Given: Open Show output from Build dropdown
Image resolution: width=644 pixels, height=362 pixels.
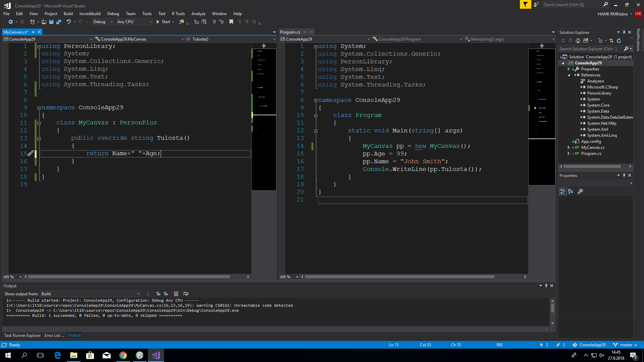Looking at the screenshot, I should coord(91,294).
